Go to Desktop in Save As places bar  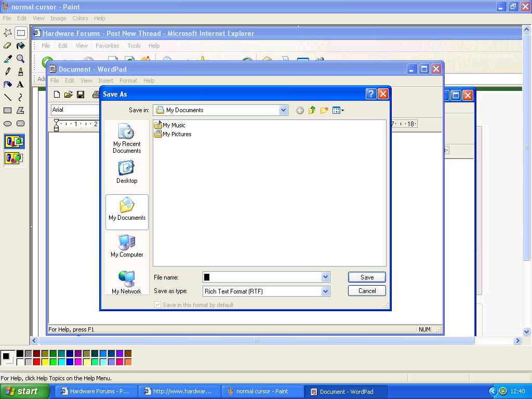127,172
